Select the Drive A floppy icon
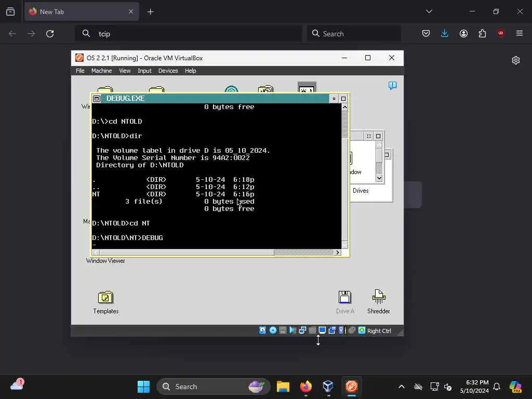The width and height of the screenshot is (532, 399). click(345, 297)
